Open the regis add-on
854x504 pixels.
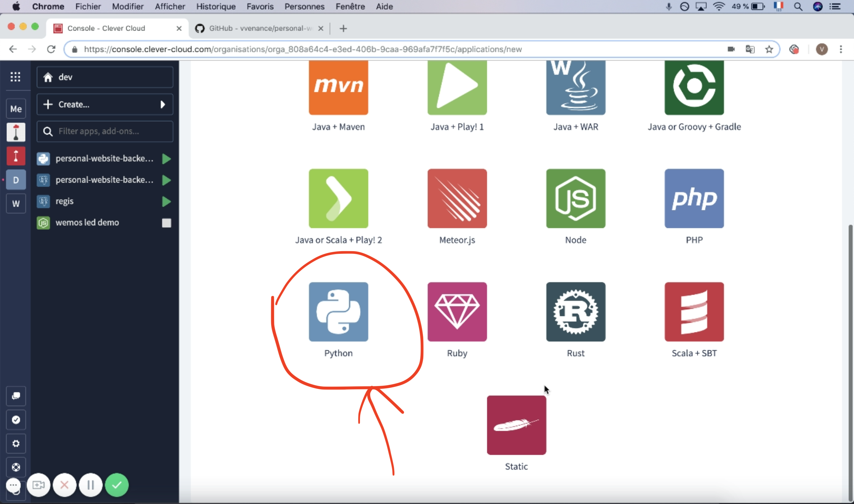(x=104, y=201)
